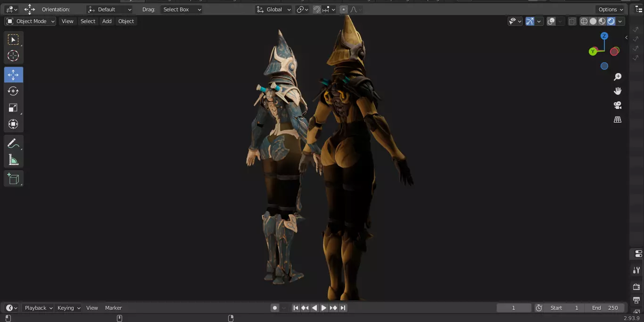Image resolution: width=644 pixels, height=322 pixels.
Task: Click the End frame field 250
Action: pyautogui.click(x=605, y=308)
